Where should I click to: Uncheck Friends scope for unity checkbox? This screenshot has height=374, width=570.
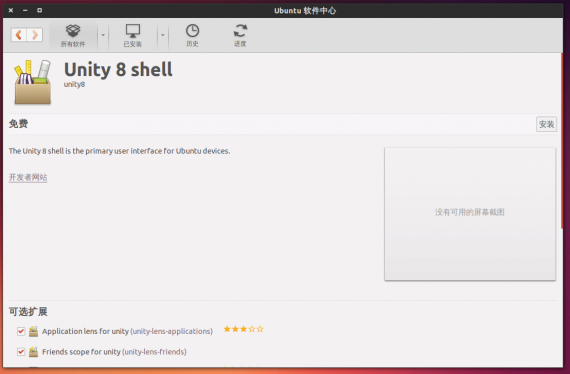coord(21,352)
